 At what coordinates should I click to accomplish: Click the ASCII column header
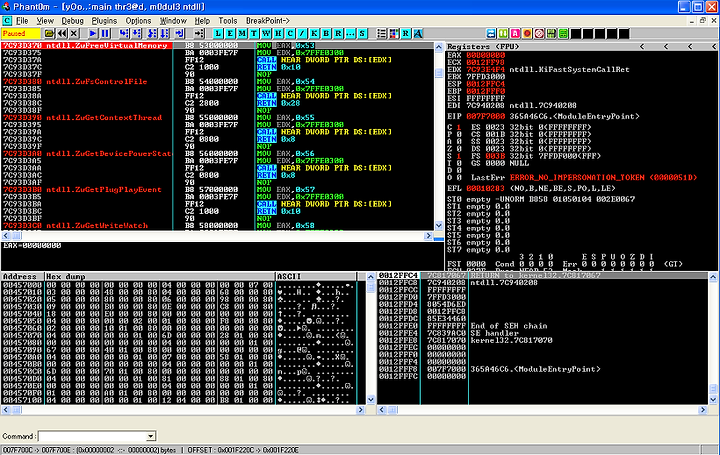click(x=315, y=276)
